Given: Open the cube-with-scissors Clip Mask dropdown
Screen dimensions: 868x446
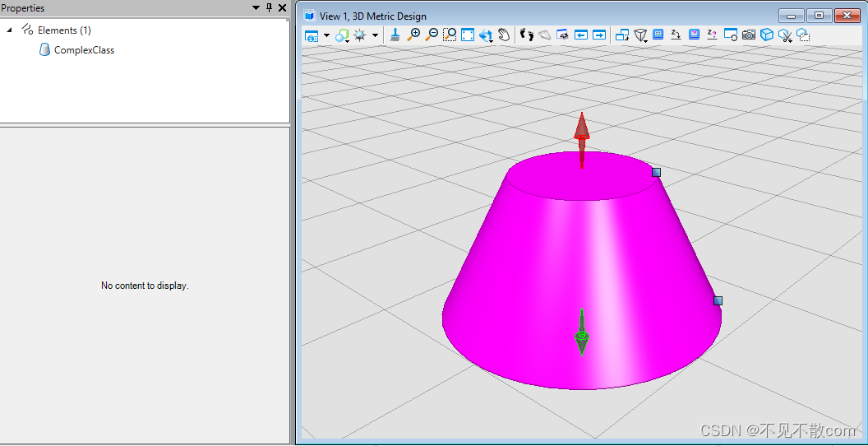Looking at the screenshot, I should click(785, 36).
